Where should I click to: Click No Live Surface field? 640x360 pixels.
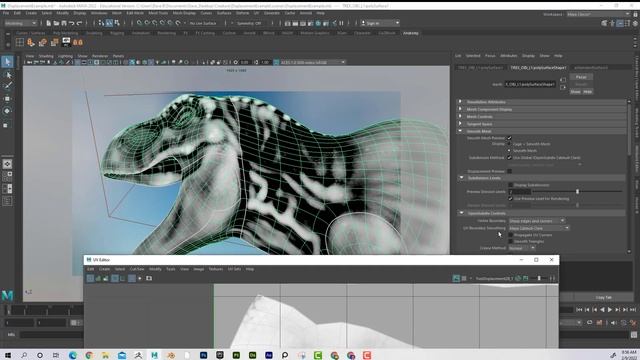coord(203,23)
